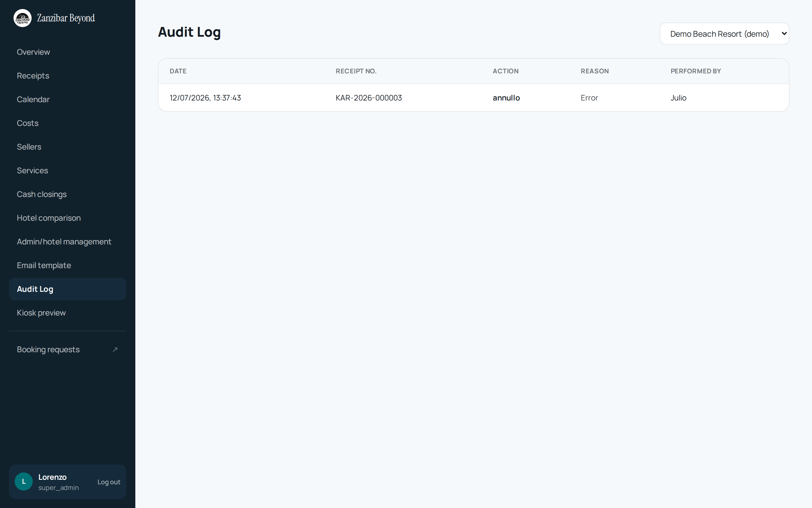The image size is (812, 508).
Task: Click the Audit Log page heading
Action: click(189, 32)
